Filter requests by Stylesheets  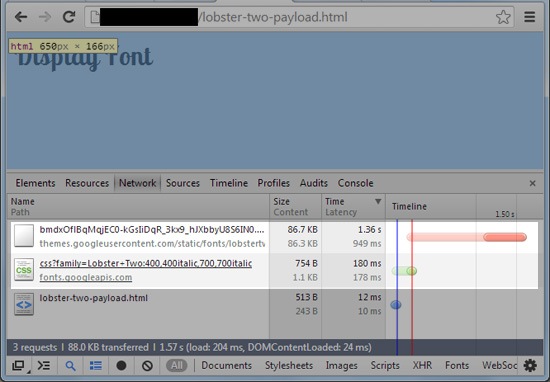[289, 366]
